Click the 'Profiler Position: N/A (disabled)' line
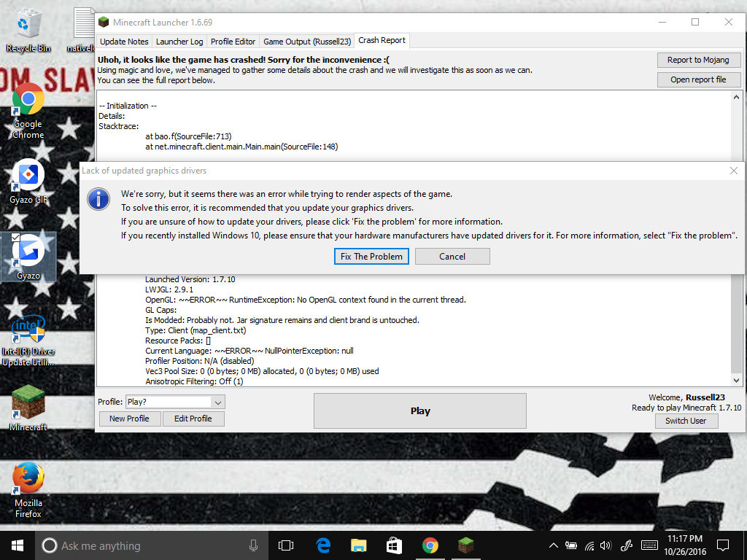The height and width of the screenshot is (560, 747). 200,361
